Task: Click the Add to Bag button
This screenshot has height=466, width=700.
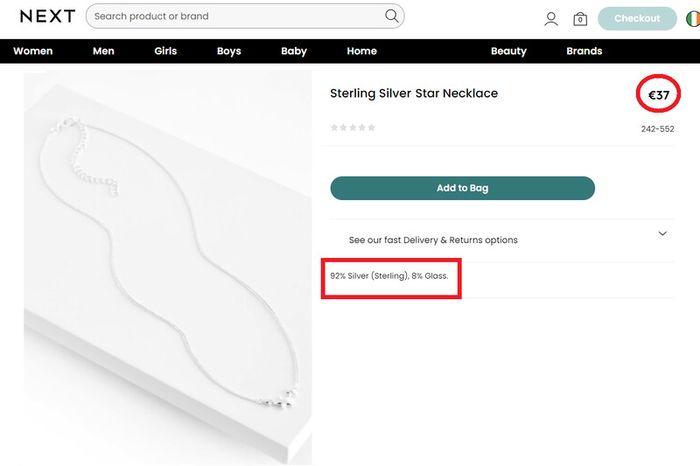Action: [462, 188]
